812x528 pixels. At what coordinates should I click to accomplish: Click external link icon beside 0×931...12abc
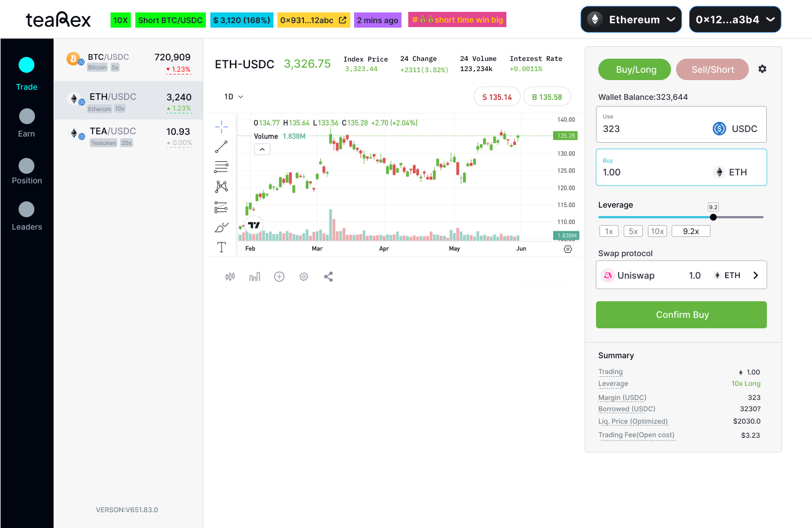tap(342, 20)
